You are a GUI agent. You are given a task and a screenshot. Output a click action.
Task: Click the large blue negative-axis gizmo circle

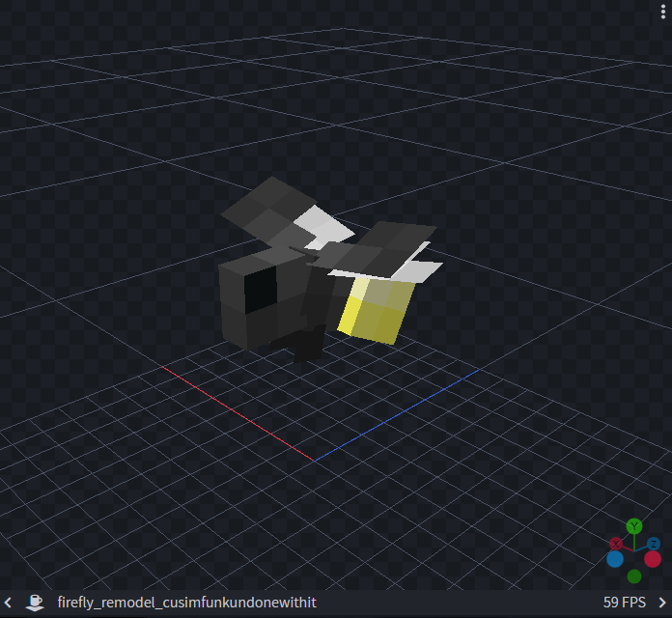[615, 559]
